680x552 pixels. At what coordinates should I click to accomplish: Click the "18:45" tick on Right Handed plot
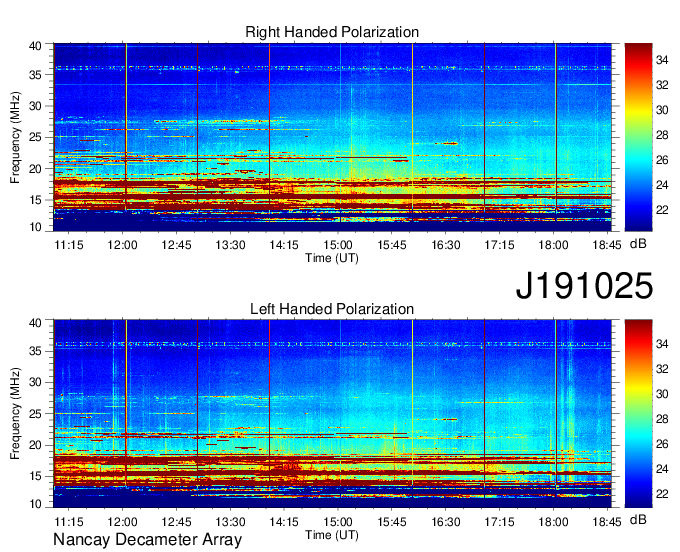pos(607,245)
